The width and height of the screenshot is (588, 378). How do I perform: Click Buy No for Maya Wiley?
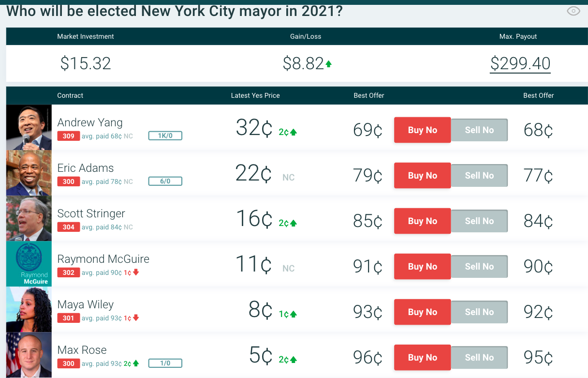422,312
